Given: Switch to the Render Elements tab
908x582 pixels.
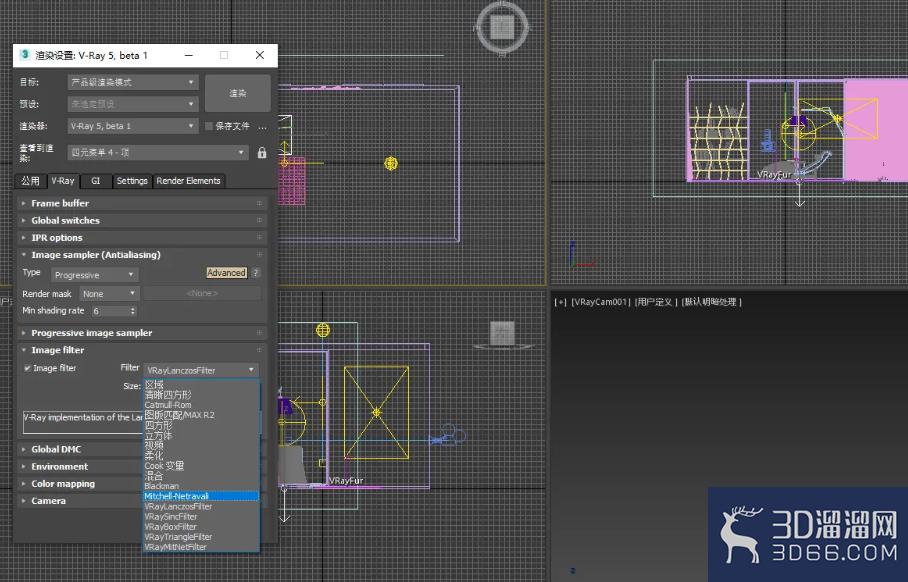Looking at the screenshot, I should 188,181.
